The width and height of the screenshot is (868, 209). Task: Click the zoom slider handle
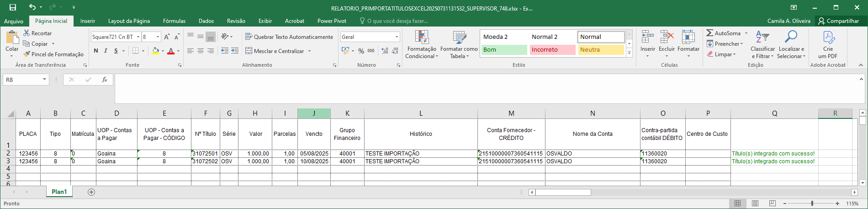pos(812,204)
